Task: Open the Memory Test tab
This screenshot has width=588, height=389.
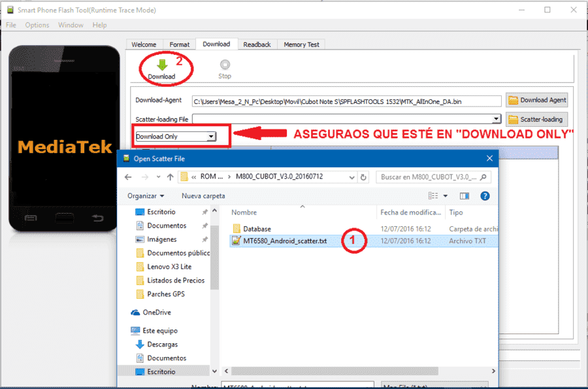Action: 301,44
